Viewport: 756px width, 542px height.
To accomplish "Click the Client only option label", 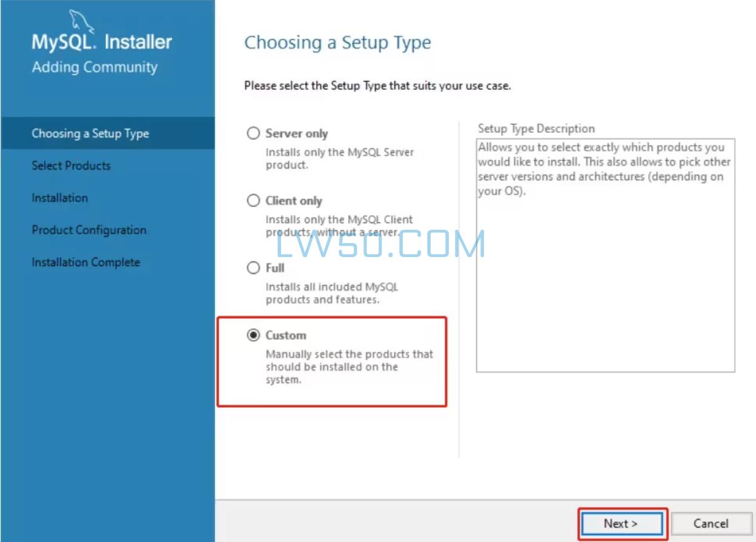I will 294,201.
